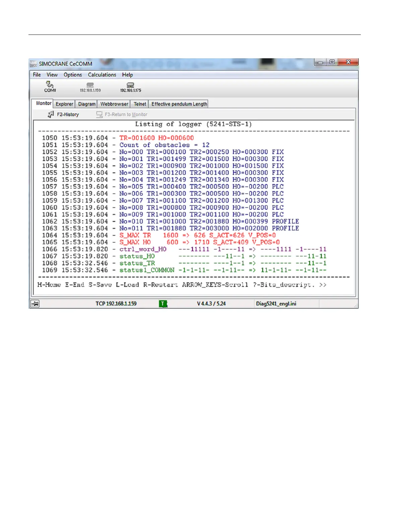
Task: Click log row No=005 TR1=000400 PLC
Action: pyautogui.click(x=163, y=187)
